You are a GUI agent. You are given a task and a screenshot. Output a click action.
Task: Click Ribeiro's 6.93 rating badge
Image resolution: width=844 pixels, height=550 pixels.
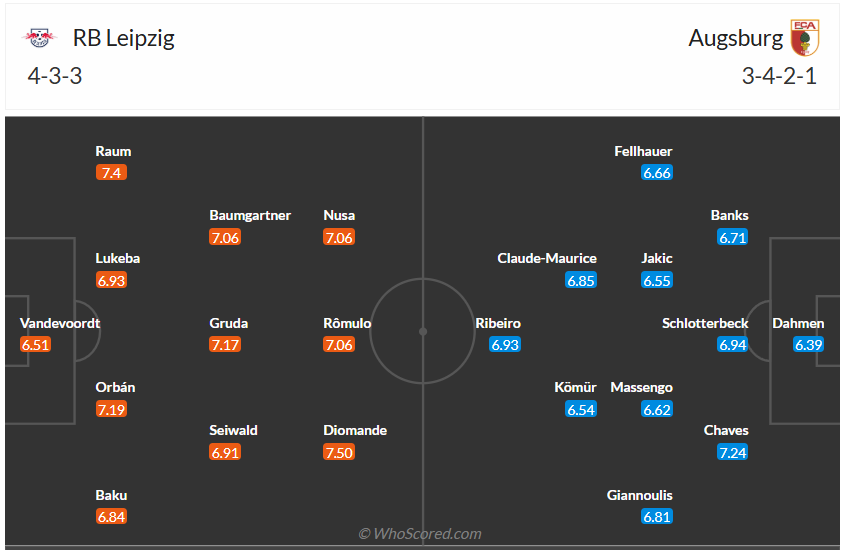(505, 345)
